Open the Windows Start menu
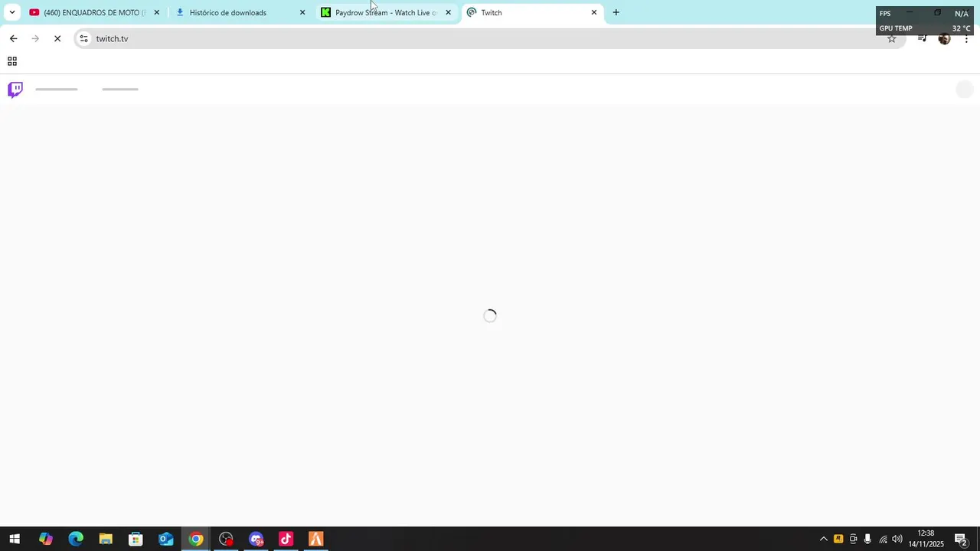This screenshot has height=551, width=980. pyautogui.click(x=15, y=540)
